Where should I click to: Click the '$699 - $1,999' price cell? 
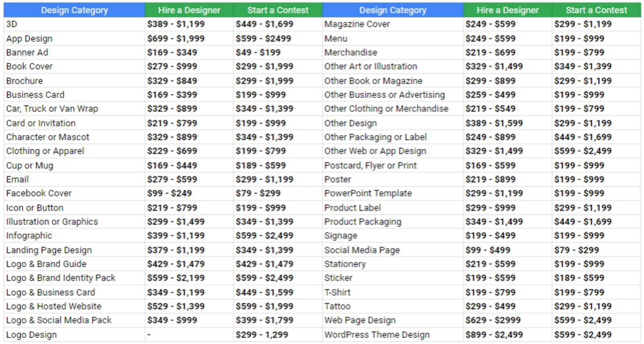pos(189,39)
